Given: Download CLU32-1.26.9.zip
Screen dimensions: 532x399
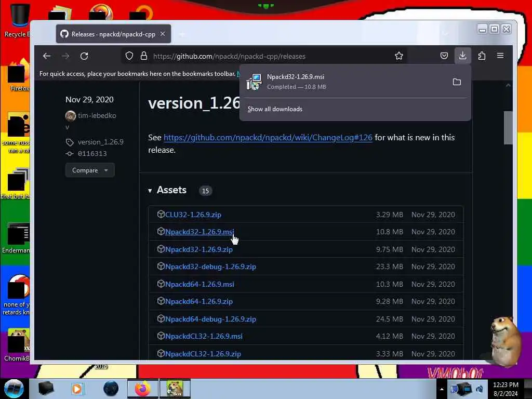Looking at the screenshot, I should point(193,215).
